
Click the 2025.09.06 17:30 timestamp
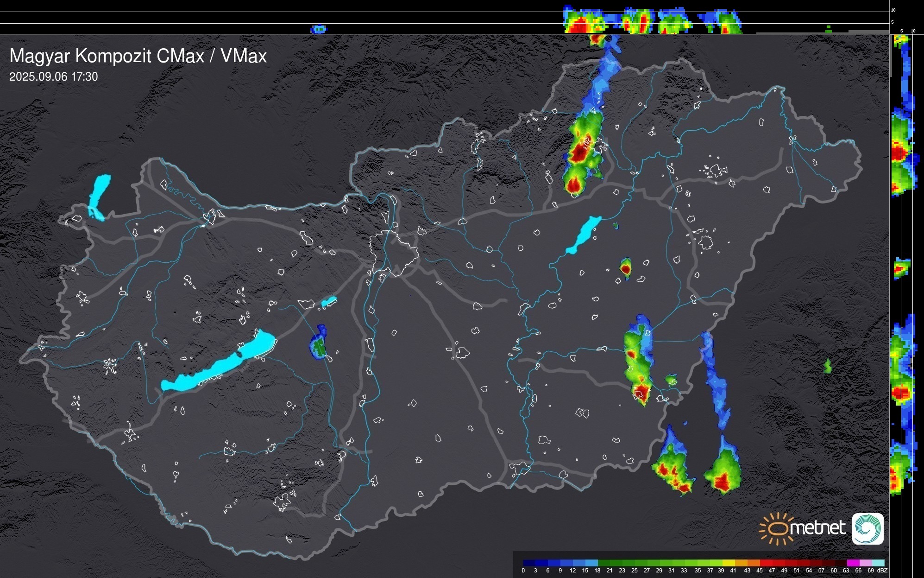pyautogui.click(x=53, y=77)
